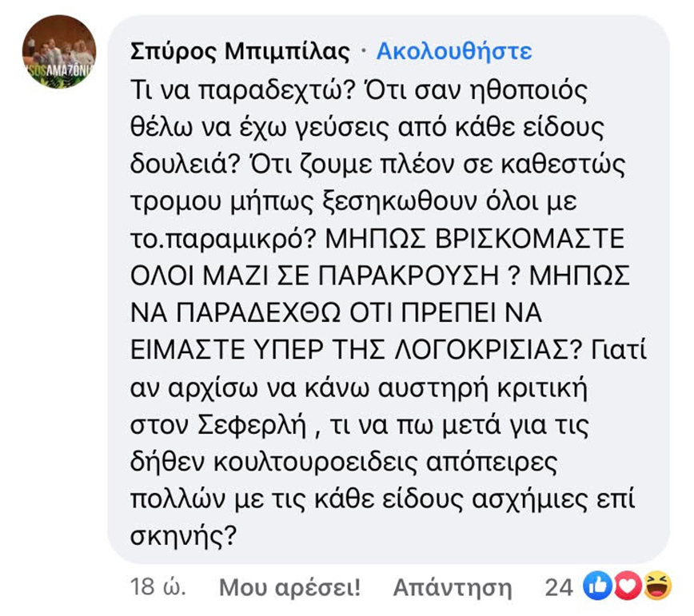This screenshot has height=616, width=694.
Task: Click the blue thumbs-up Like reaction icon
Action: [x=598, y=587]
